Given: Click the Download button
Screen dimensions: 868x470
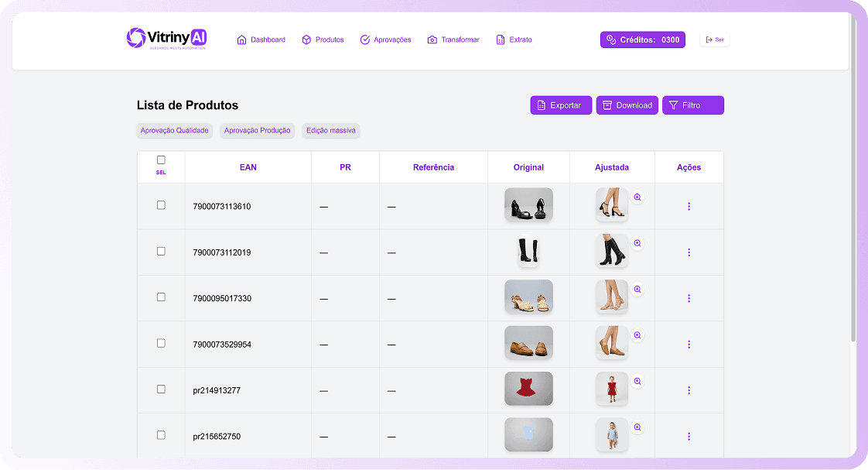Looking at the screenshot, I should click(x=627, y=105).
